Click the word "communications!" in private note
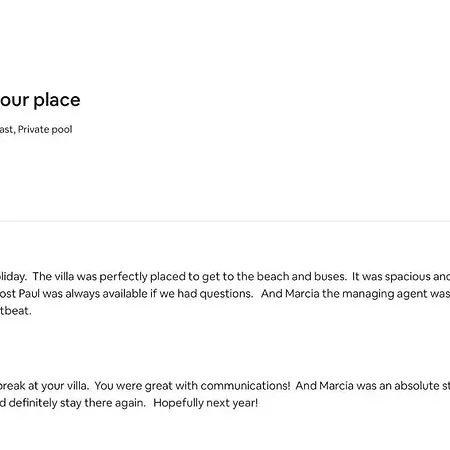The width and height of the screenshot is (450, 450). point(245,386)
